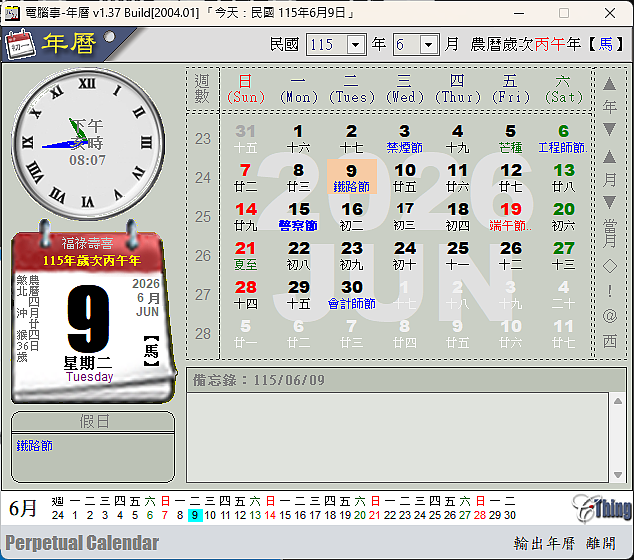This screenshot has width=634, height=560.
Task: Select June 3 禁煙節 in calendar
Action: click(x=404, y=138)
